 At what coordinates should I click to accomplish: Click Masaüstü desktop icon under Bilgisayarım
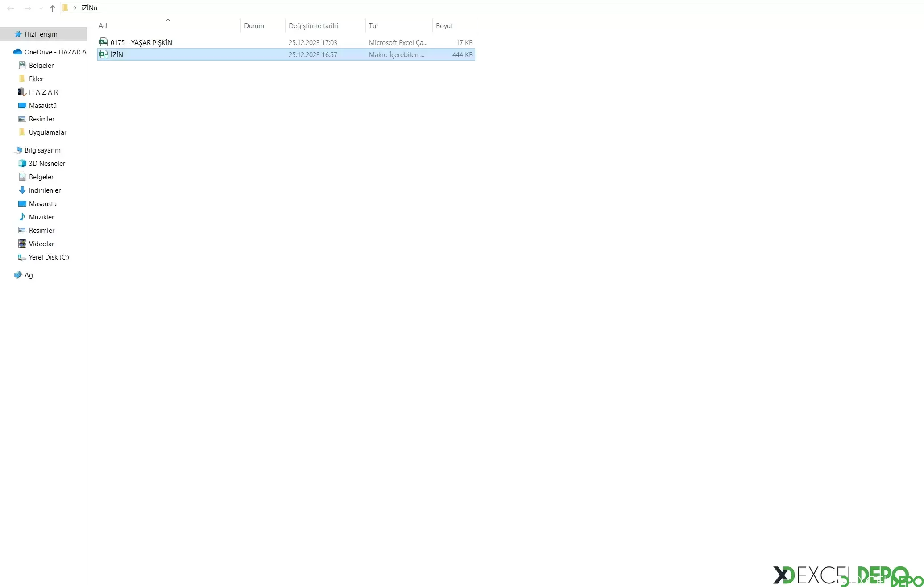click(22, 203)
